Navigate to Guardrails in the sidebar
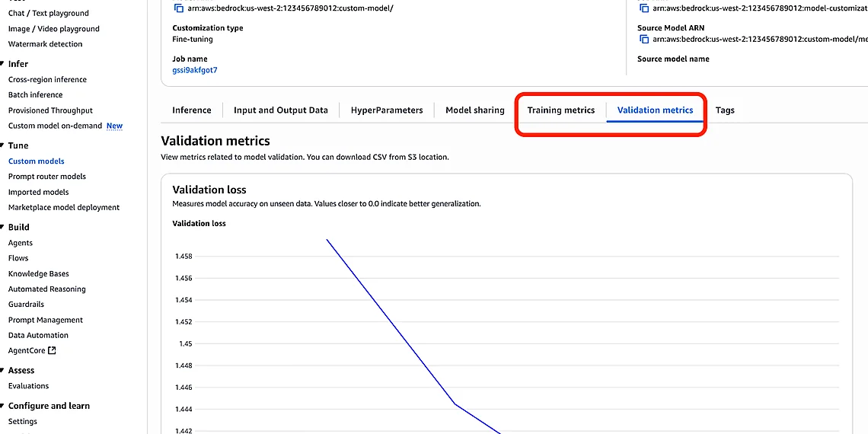Screen dimensions: 868x434 [x=26, y=305]
